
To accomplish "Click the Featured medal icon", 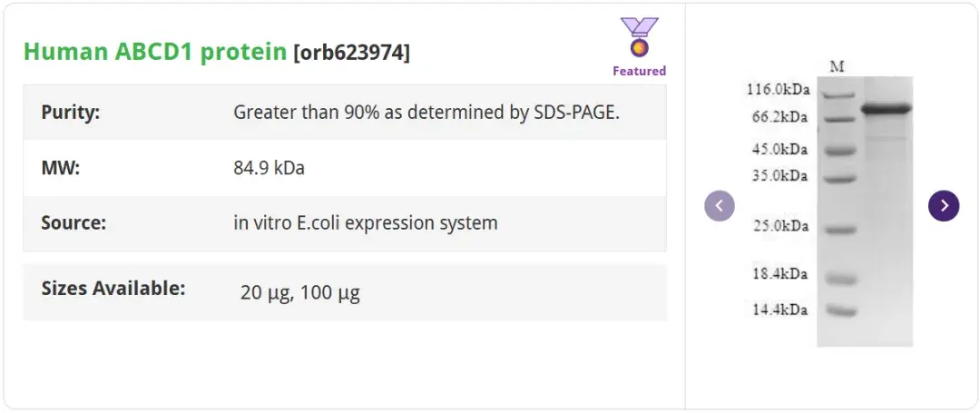I will 639,38.
